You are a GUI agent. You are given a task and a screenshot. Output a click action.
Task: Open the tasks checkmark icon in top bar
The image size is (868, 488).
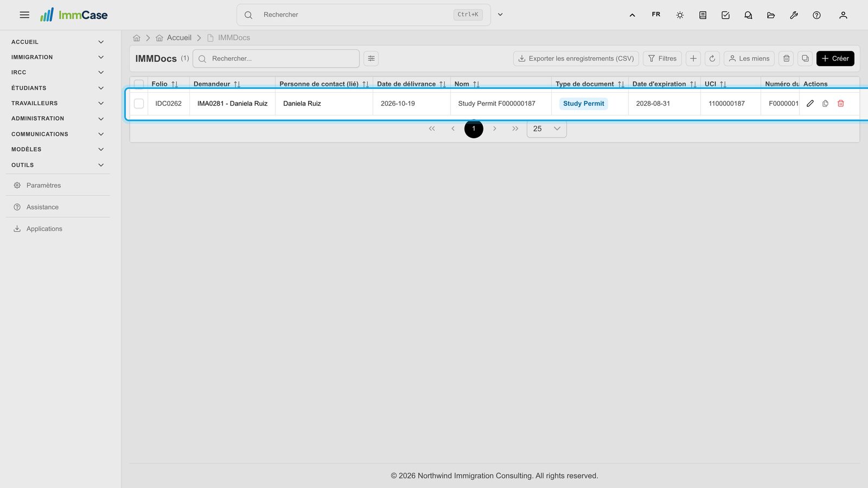pyautogui.click(x=725, y=15)
